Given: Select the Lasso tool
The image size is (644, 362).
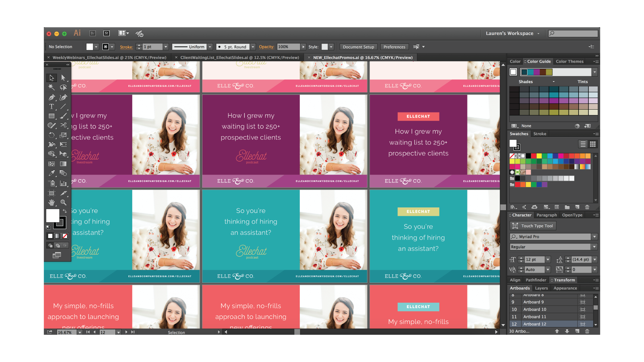Looking at the screenshot, I should click(x=63, y=87).
